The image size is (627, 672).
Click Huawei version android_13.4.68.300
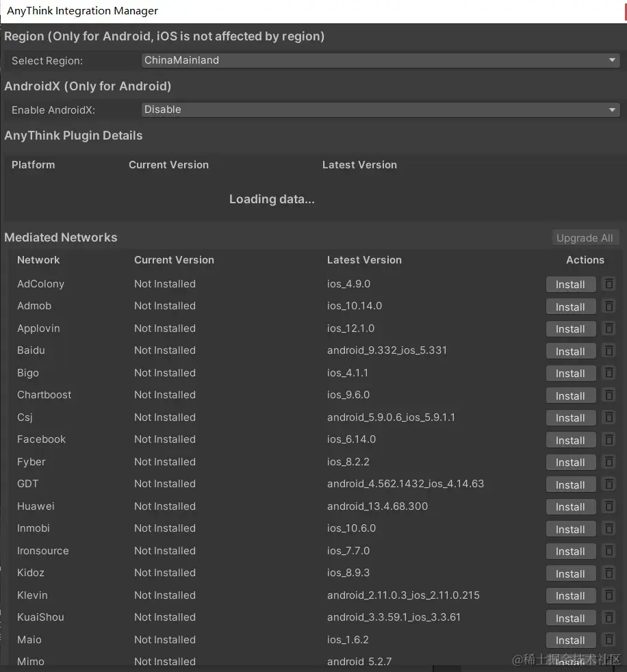click(378, 506)
